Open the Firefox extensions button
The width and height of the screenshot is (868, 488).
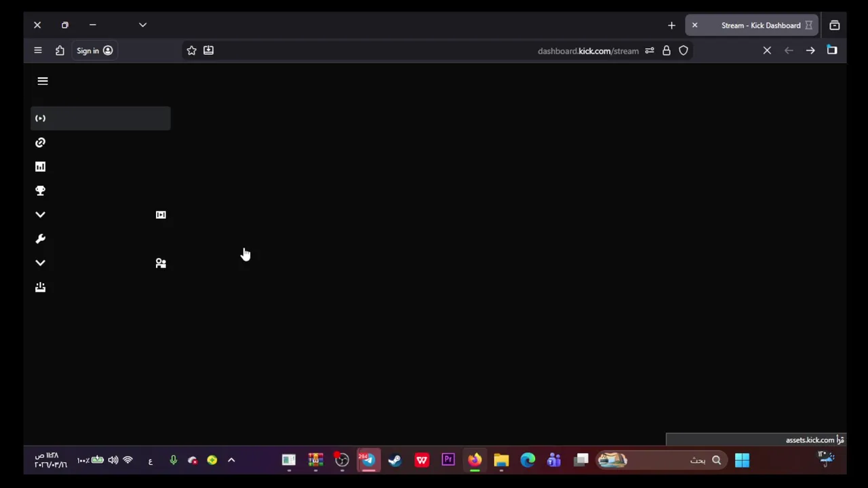(60, 51)
